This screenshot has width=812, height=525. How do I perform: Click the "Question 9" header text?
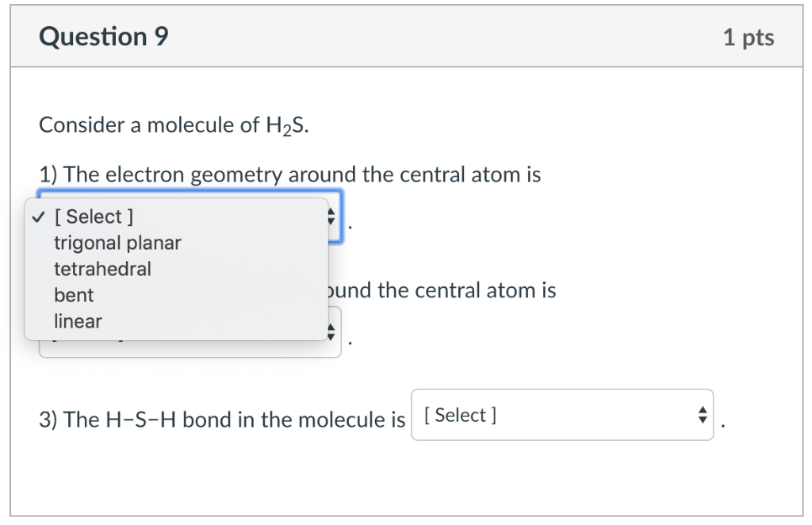[x=104, y=36]
